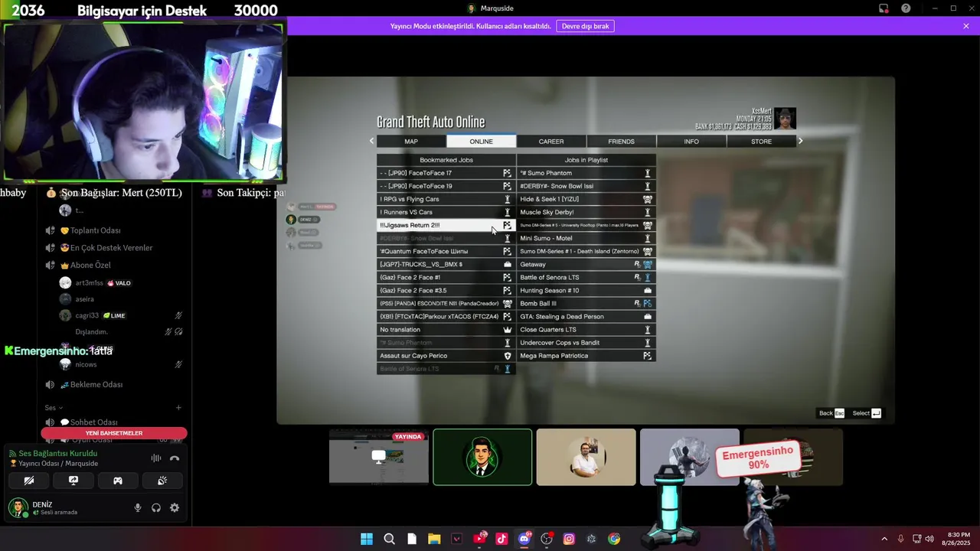
Task: Select Getaway job in playlist
Action: pos(586,264)
